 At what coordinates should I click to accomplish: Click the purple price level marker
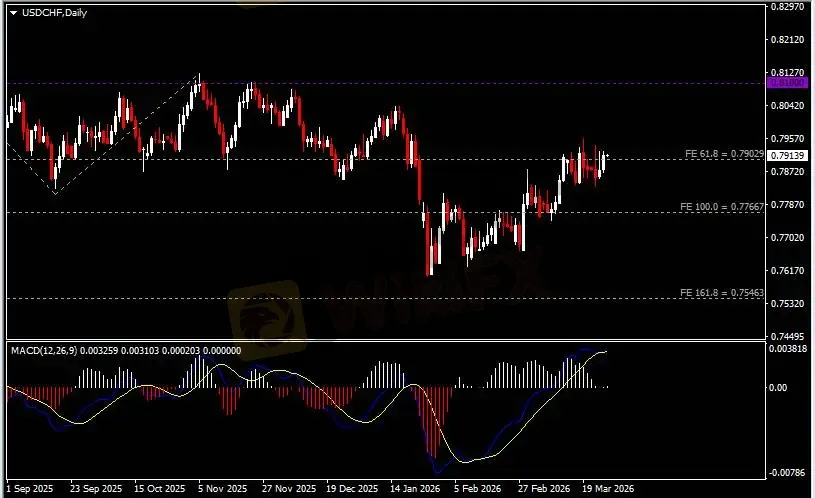tap(788, 84)
